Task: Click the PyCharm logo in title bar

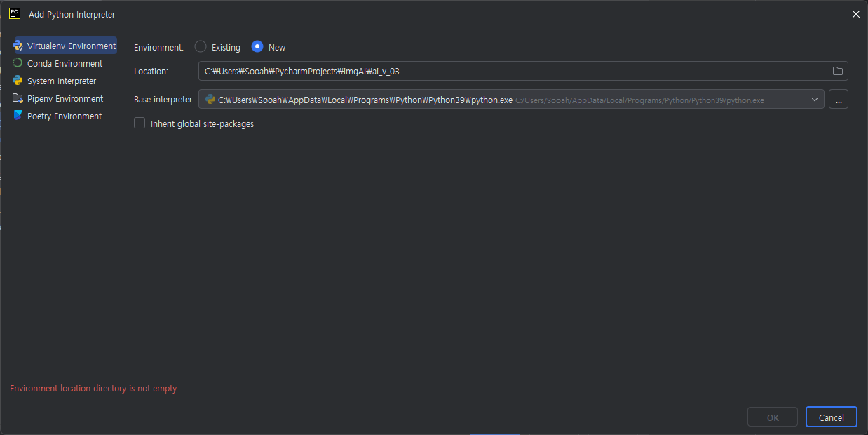Action: pyautogui.click(x=15, y=13)
